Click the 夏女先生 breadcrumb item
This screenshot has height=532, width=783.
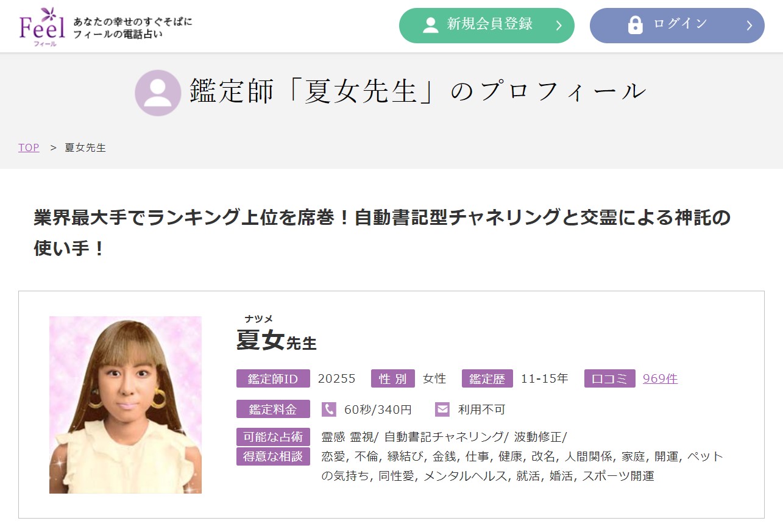point(85,147)
